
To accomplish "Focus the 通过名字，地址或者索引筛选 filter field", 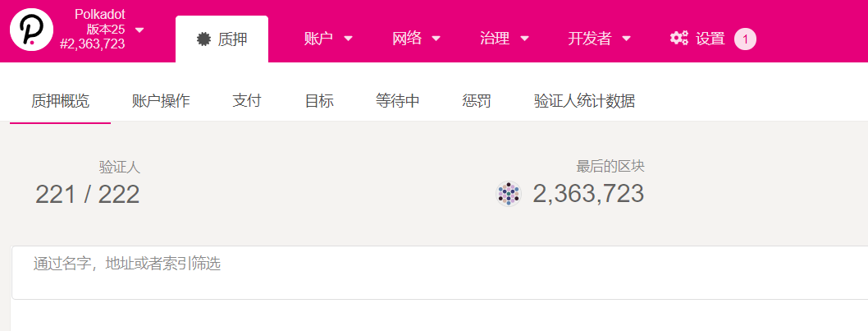I will click(440, 273).
